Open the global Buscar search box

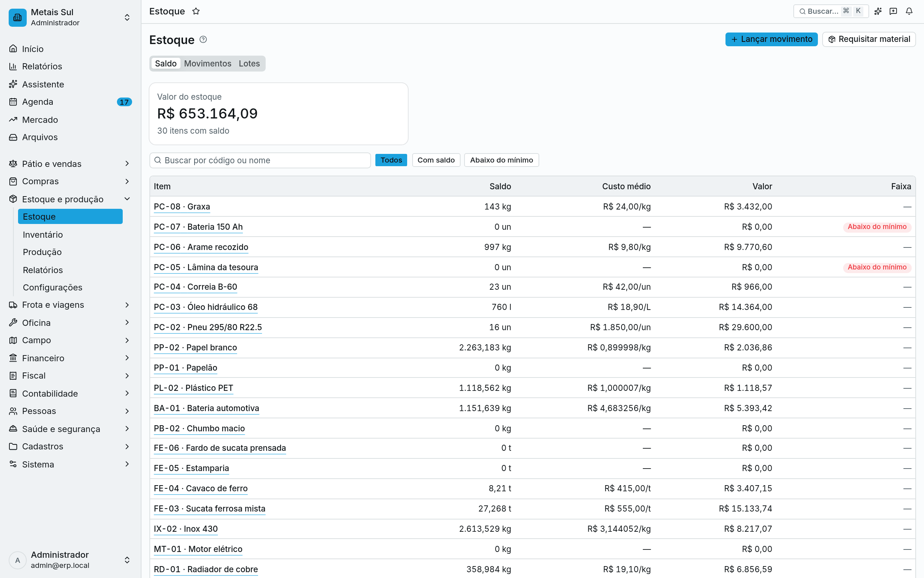(831, 12)
